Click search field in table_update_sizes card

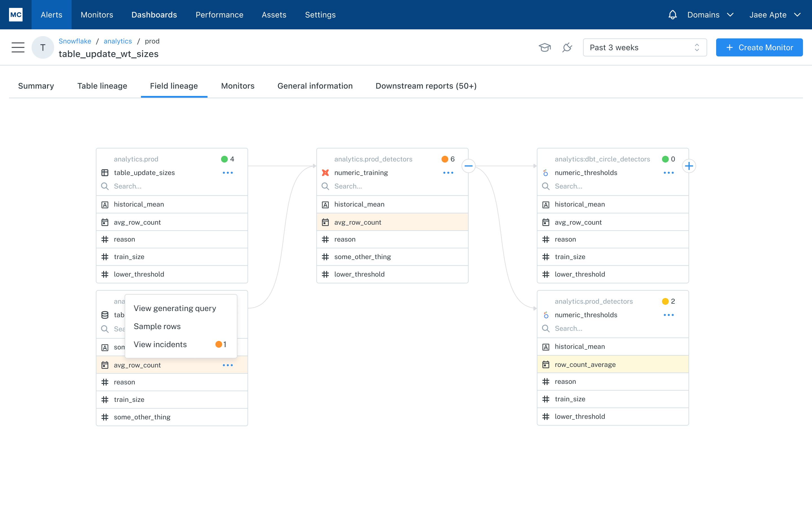click(172, 186)
